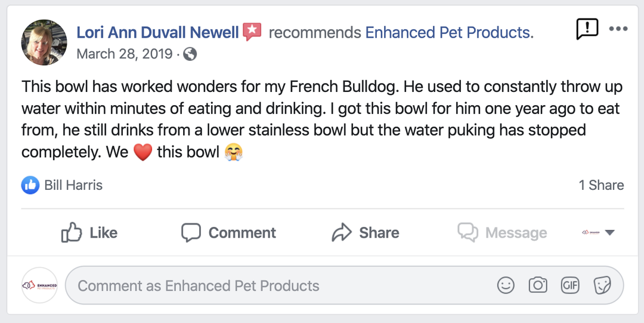This screenshot has height=323, width=644.
Task: Click the report post exclamation icon
Action: [587, 29]
